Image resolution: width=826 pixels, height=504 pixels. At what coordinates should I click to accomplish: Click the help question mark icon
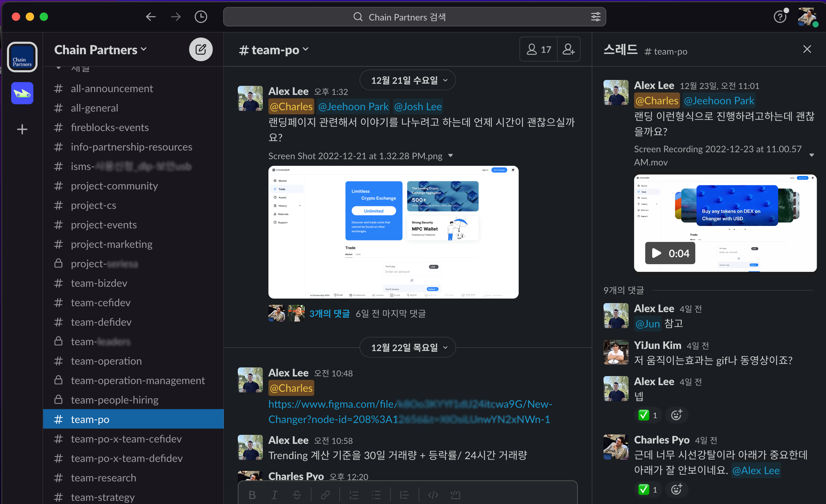click(780, 17)
